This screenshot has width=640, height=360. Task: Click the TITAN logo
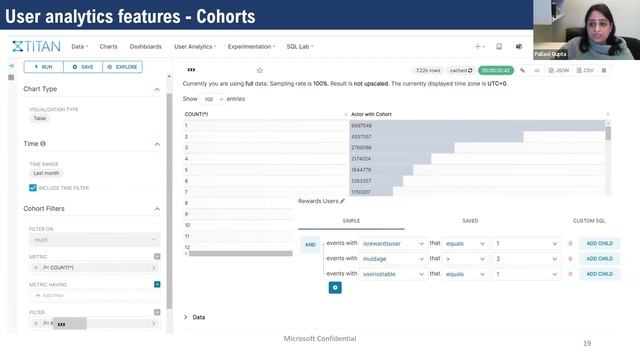tap(36, 47)
